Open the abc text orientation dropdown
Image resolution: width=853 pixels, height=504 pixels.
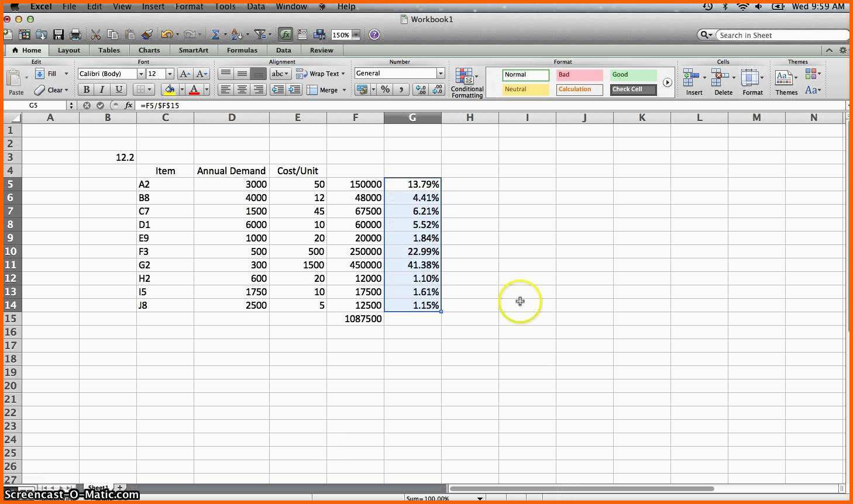coord(280,74)
